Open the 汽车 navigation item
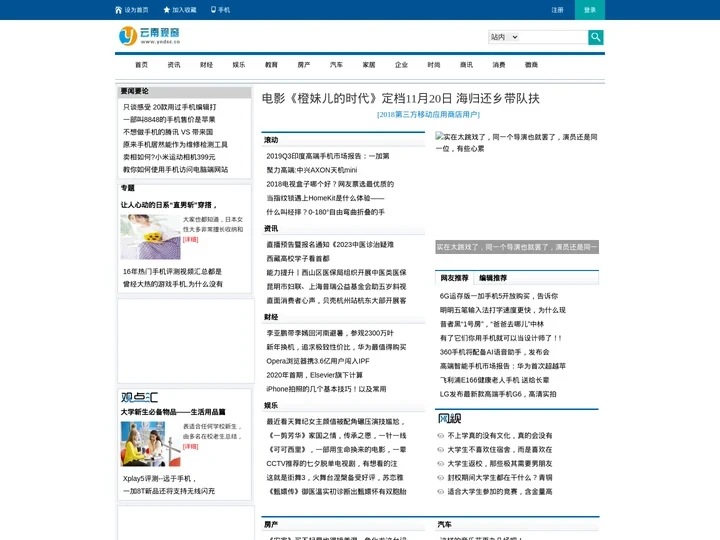Screen dimensions: 720x540 tap(337, 65)
